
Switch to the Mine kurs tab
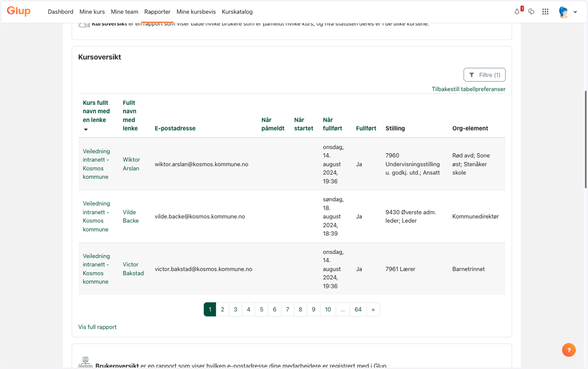[x=92, y=12]
